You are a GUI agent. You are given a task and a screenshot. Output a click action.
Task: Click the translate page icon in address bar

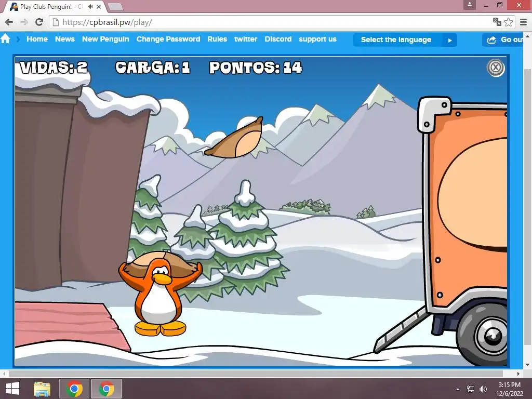pos(497,22)
